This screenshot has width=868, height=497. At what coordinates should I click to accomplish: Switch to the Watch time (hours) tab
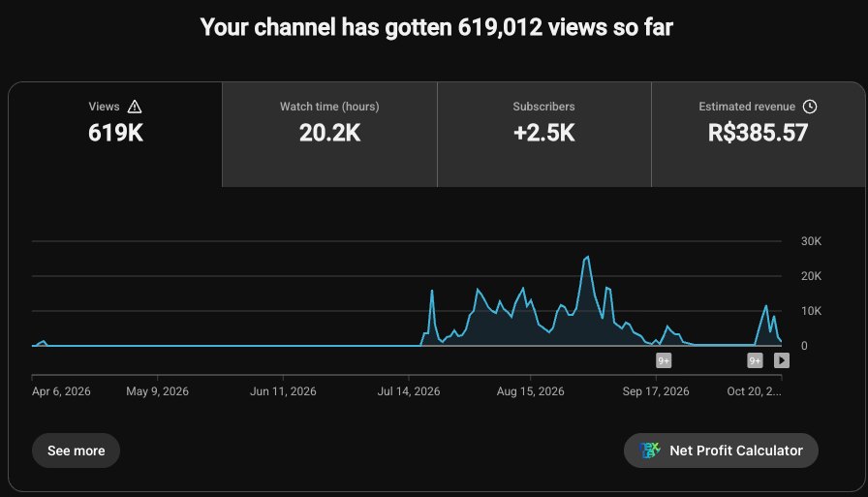click(330, 135)
